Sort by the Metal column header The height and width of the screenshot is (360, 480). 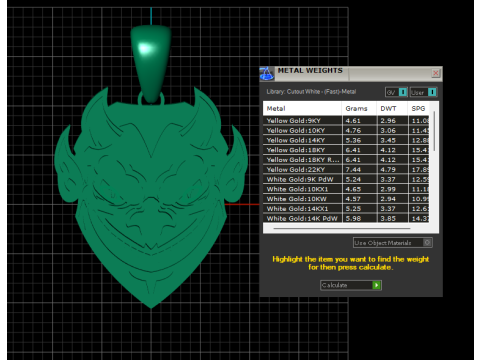302,108
